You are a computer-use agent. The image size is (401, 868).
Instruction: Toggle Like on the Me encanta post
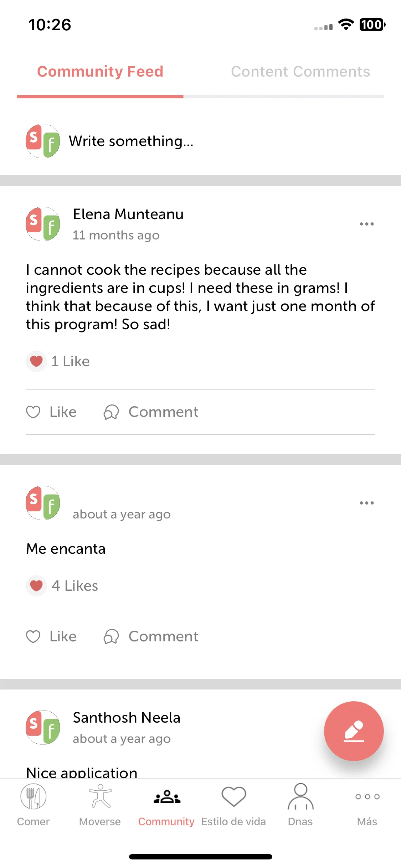[x=51, y=636]
